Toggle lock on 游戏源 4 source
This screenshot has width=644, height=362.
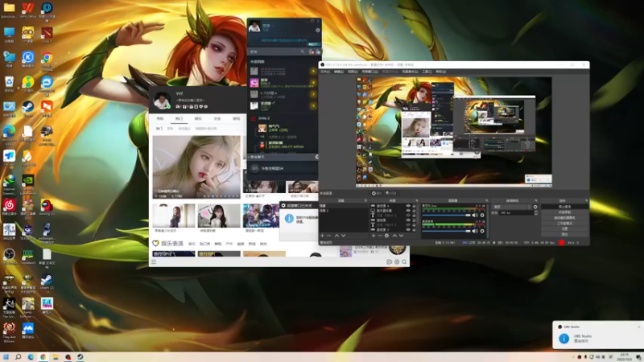(x=414, y=206)
